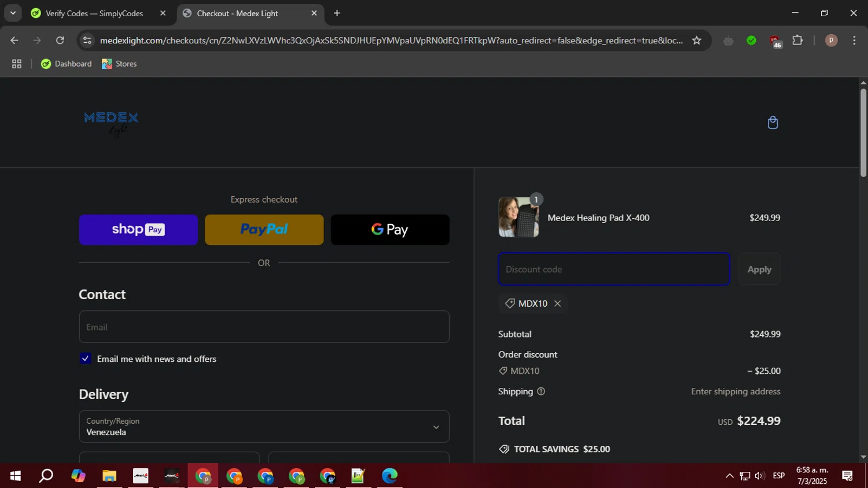Click the red extension icon with 46 badge
This screenshot has height=488, width=868.
(x=775, y=41)
